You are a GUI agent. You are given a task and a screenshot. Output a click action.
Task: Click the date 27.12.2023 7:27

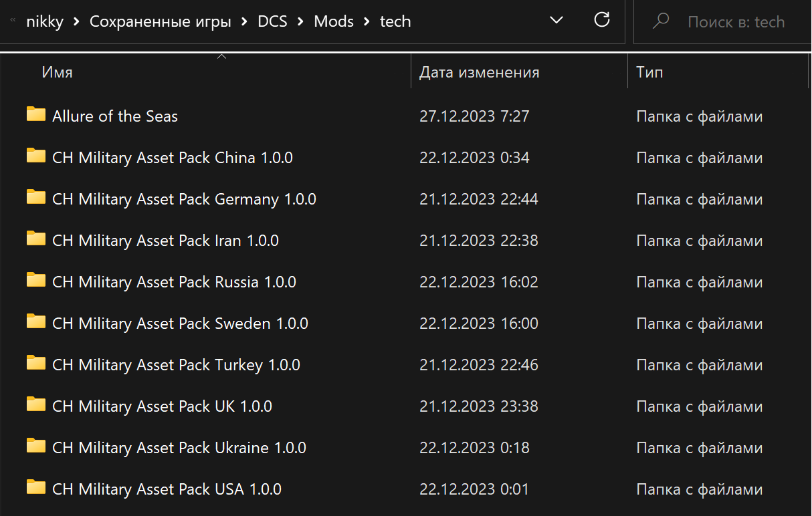[474, 116]
